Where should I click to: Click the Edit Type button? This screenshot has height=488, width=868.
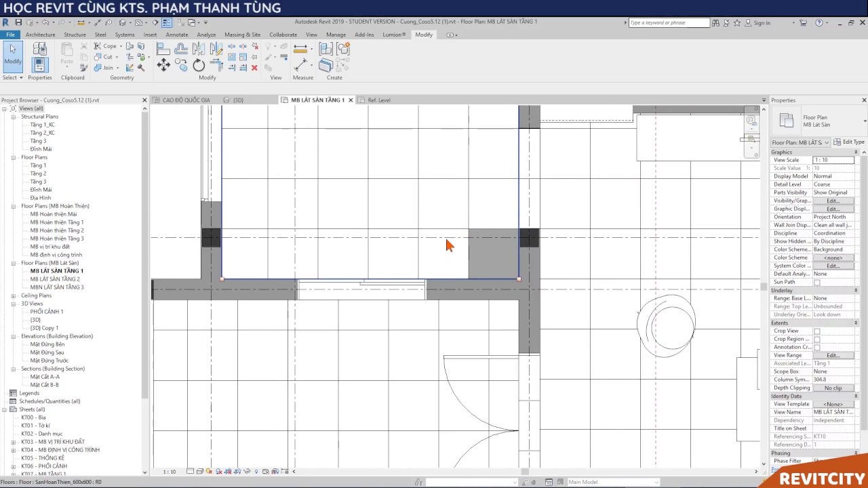tap(849, 142)
